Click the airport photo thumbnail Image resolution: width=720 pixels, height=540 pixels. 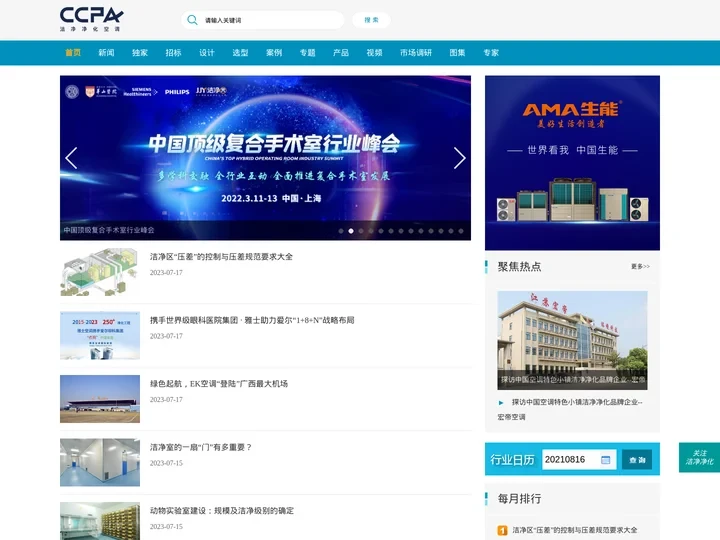coord(100,399)
